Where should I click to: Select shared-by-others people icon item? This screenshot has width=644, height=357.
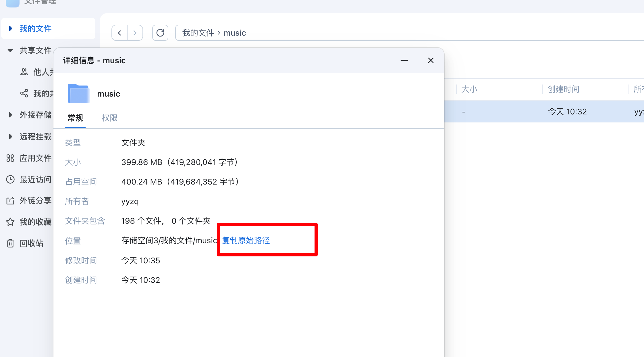click(x=25, y=72)
